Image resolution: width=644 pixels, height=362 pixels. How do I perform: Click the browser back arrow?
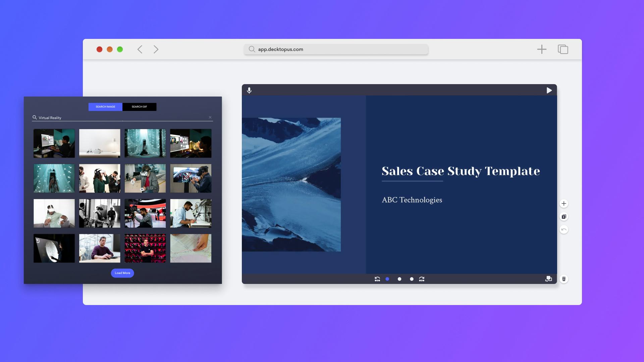coord(140,49)
